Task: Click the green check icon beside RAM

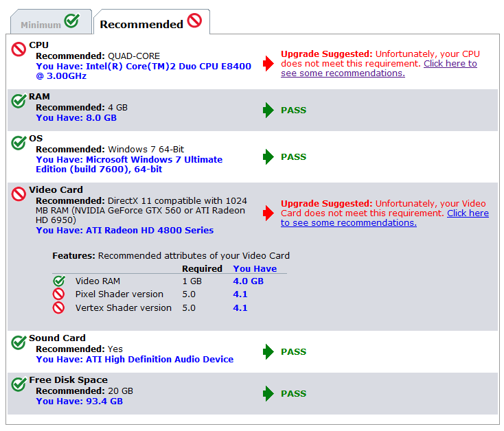Action: pyautogui.click(x=19, y=101)
